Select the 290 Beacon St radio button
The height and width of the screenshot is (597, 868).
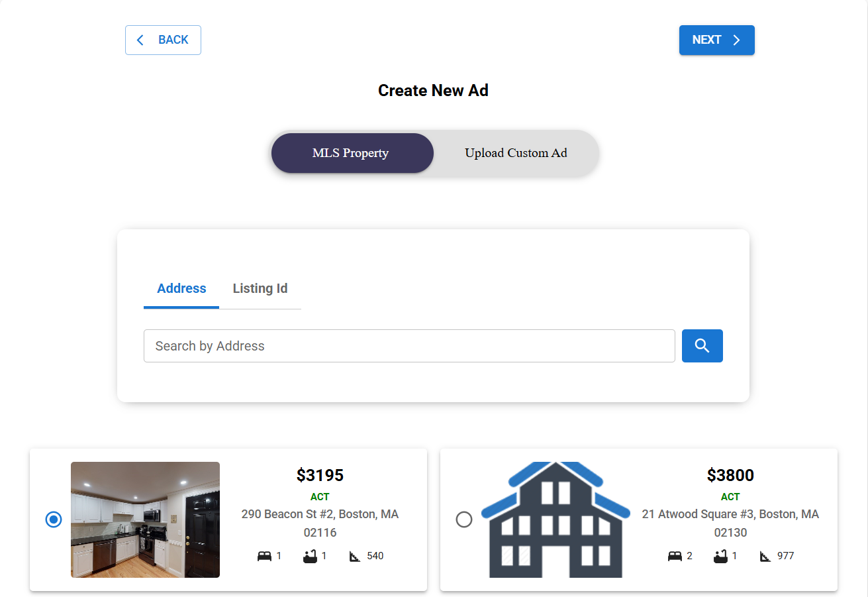tap(54, 519)
